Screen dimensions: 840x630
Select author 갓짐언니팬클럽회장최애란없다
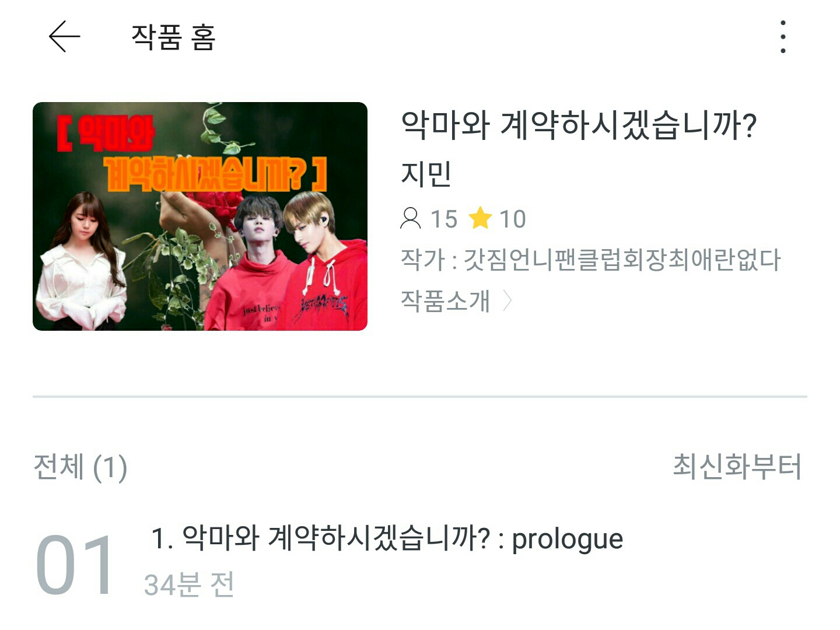(622, 260)
